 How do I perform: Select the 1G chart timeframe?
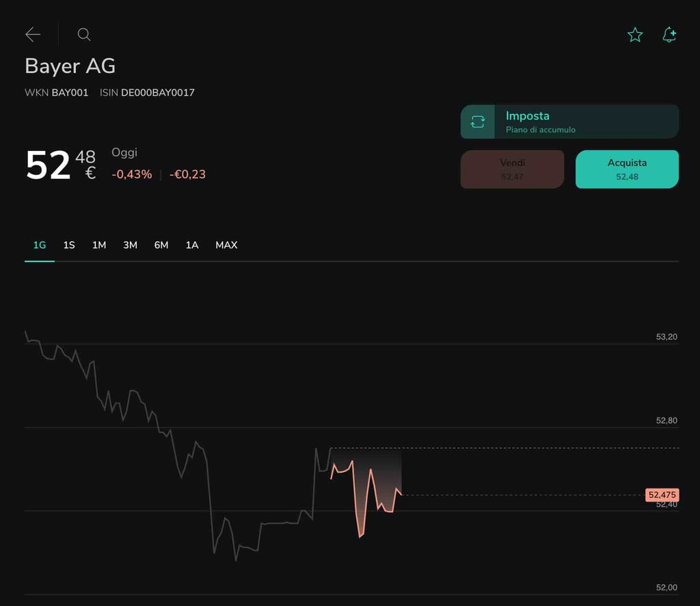pyautogui.click(x=40, y=245)
